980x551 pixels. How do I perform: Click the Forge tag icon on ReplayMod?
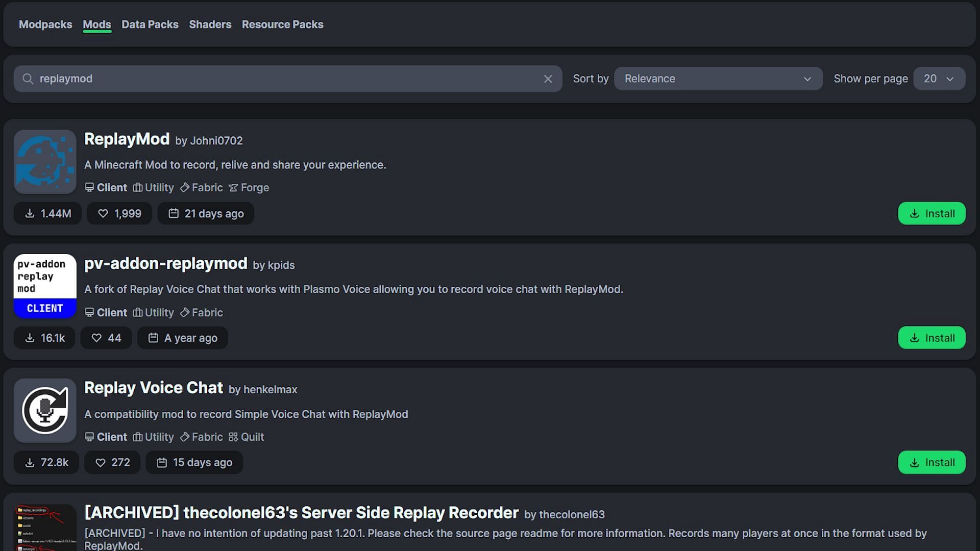pyautogui.click(x=233, y=188)
